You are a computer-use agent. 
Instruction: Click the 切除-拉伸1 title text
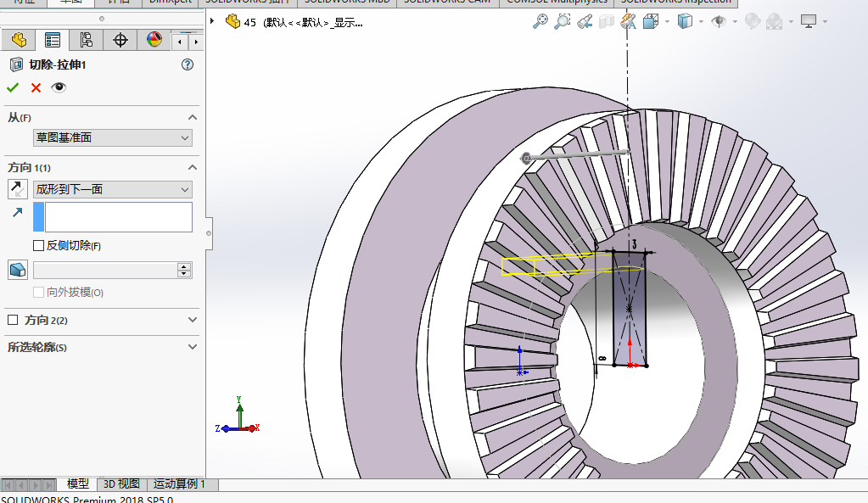coord(58,64)
